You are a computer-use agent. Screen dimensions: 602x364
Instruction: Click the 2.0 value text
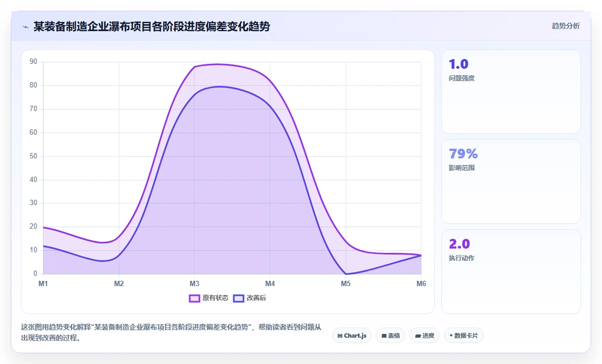coord(459,244)
